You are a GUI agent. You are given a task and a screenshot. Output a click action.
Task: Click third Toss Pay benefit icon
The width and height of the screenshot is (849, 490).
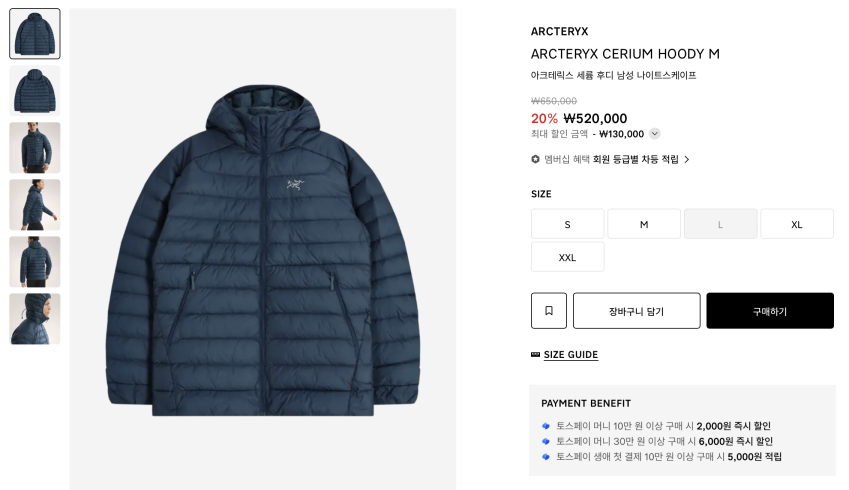(546, 457)
